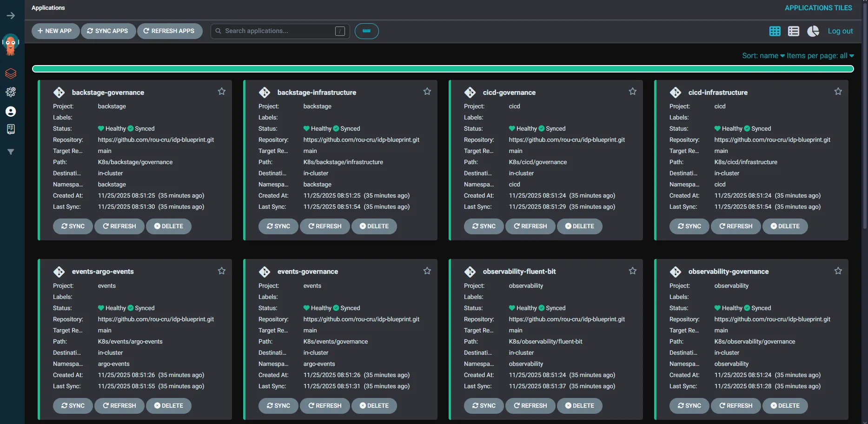The width and height of the screenshot is (868, 424).
Task: Click namespace argo-events in events-governance card
Action: [x=319, y=364]
